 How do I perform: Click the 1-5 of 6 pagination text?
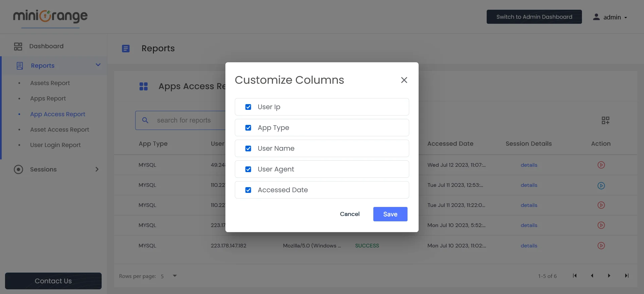(x=547, y=276)
